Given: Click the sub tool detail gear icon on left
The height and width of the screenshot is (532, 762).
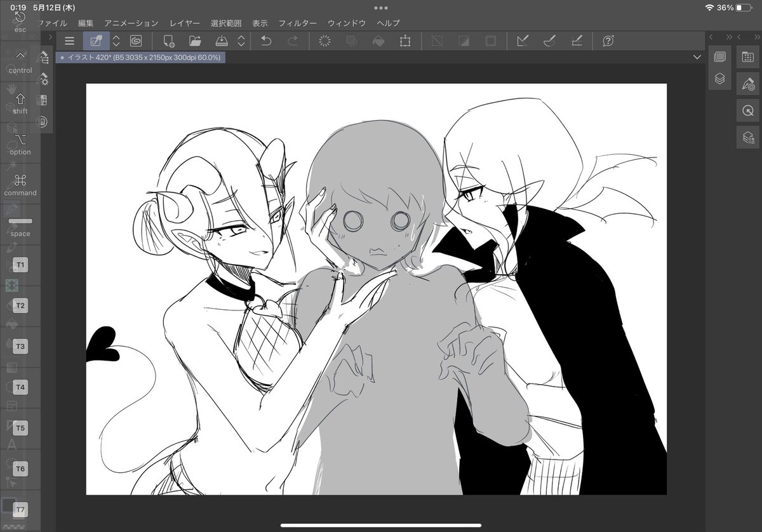Looking at the screenshot, I should coord(44,79).
